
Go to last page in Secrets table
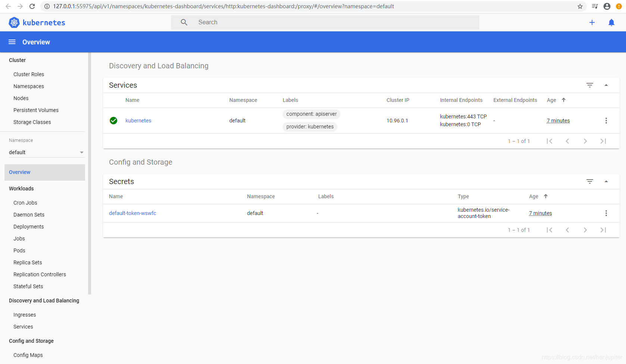(603, 230)
